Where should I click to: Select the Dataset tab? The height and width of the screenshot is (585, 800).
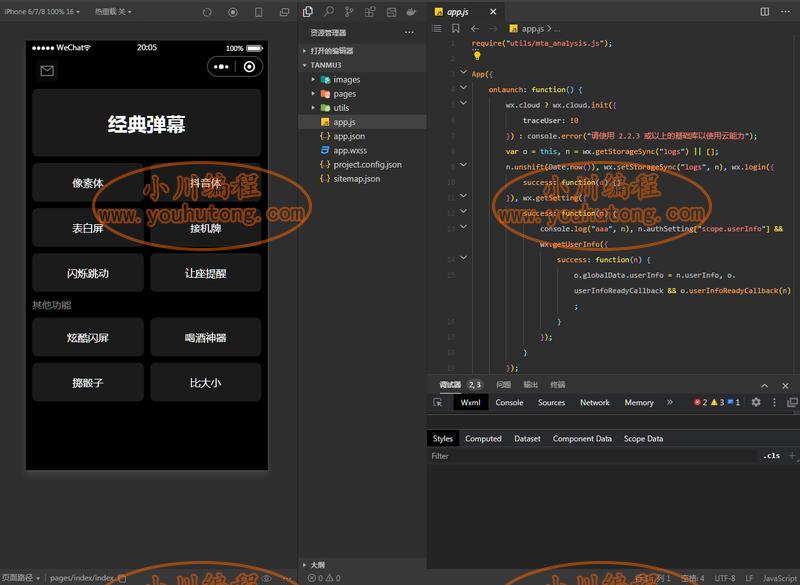pos(527,439)
